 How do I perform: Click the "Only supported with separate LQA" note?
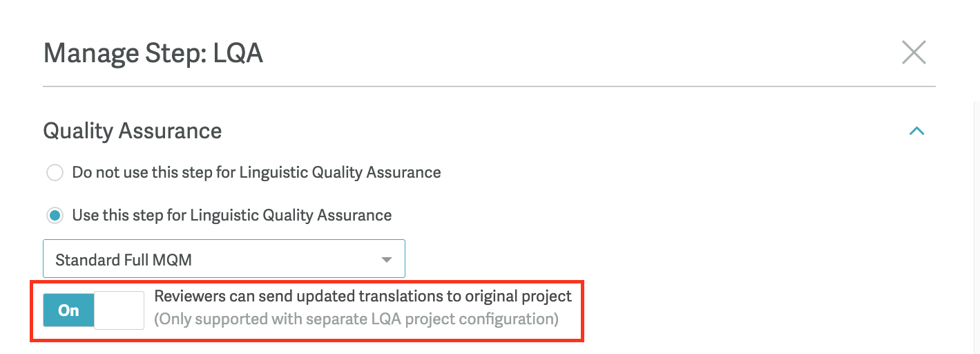[x=356, y=319]
